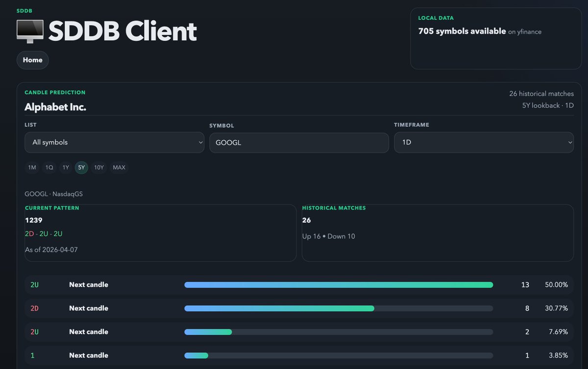Open the List dropdown showing All symbols
This screenshot has height=369, width=588.
pyautogui.click(x=114, y=142)
